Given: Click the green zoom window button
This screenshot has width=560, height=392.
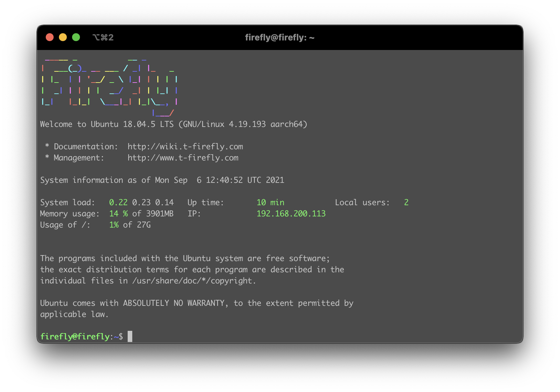Looking at the screenshot, I should (x=76, y=37).
